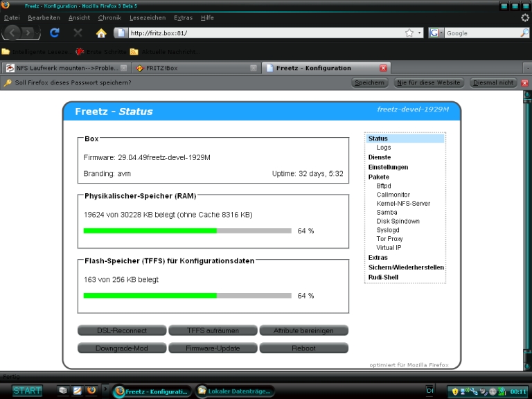Close the password save notification bar
This screenshot has width=532, height=399.
[524, 82]
